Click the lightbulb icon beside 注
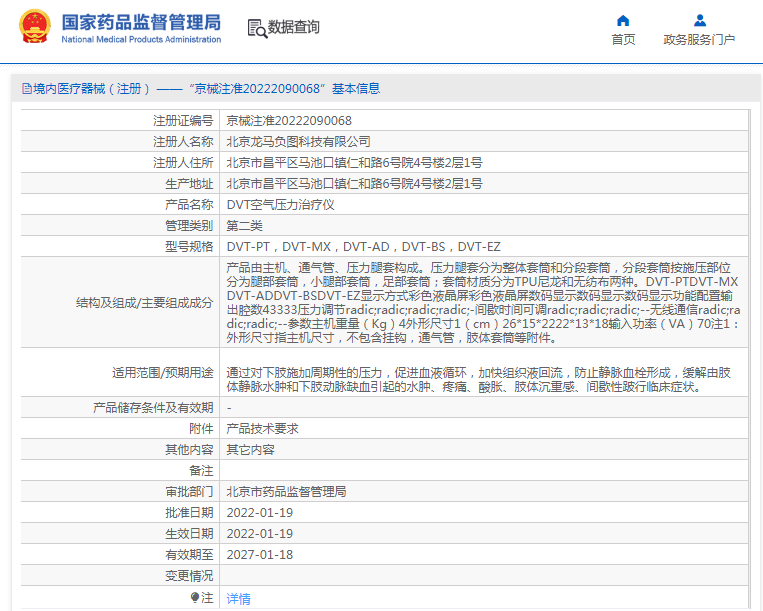 click(x=195, y=597)
